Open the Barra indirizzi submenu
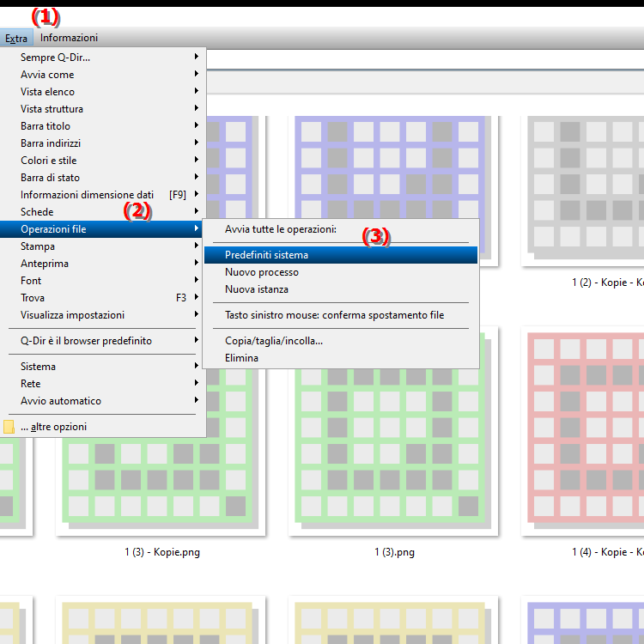Image resolution: width=644 pixels, height=644 pixels. click(51, 143)
